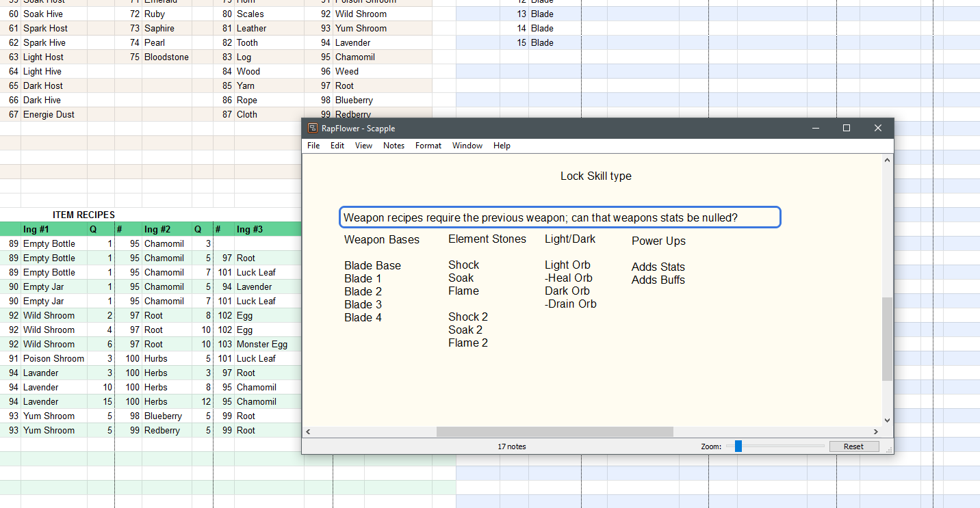980x508 pixels.
Task: Select the 'Blueberry' cell in recipes table
Action: (167, 416)
